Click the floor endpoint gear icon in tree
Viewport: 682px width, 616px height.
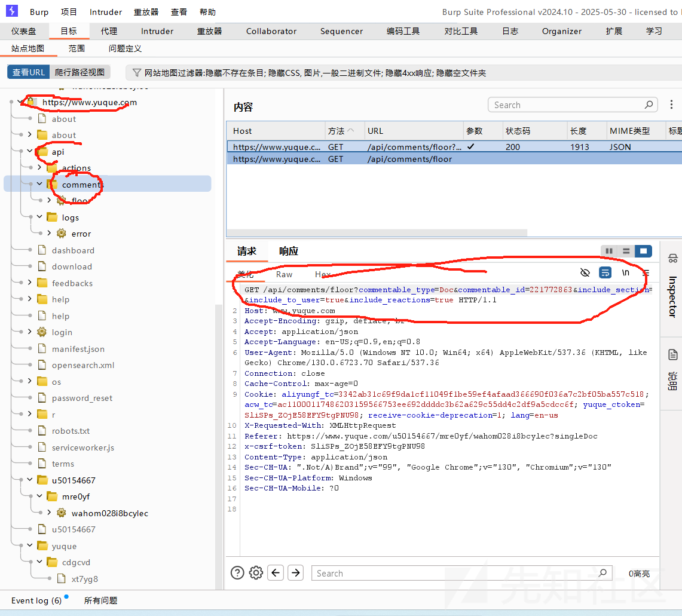(x=62, y=200)
